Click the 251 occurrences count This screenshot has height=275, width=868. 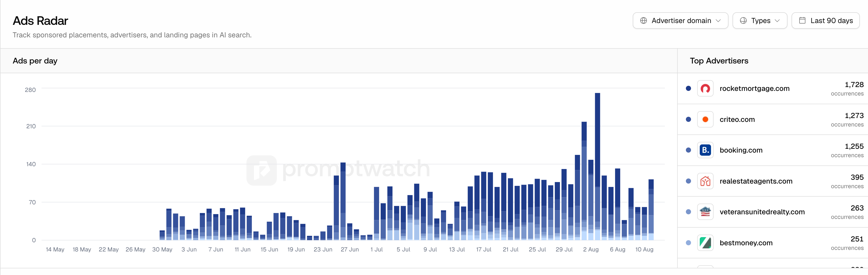(857, 239)
